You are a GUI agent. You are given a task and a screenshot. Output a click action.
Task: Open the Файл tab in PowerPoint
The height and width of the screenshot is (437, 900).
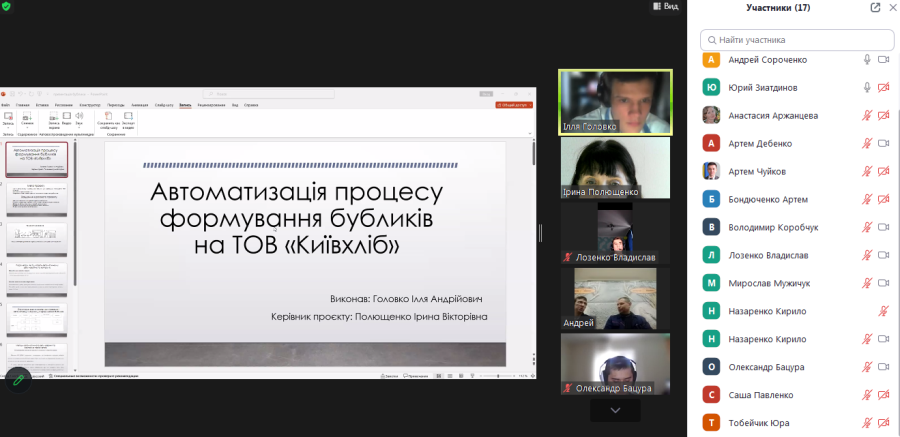(5, 105)
